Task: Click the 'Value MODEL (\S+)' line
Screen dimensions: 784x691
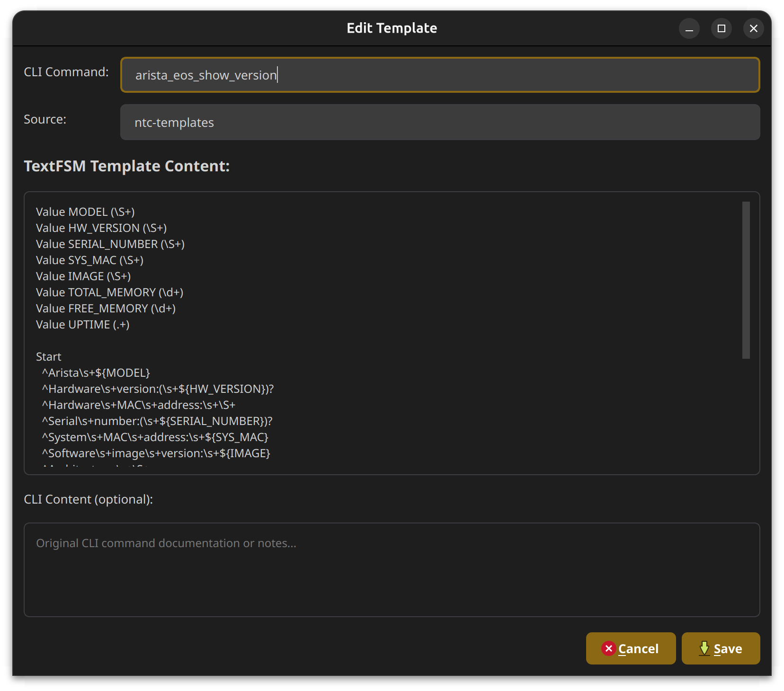Action: (x=85, y=212)
